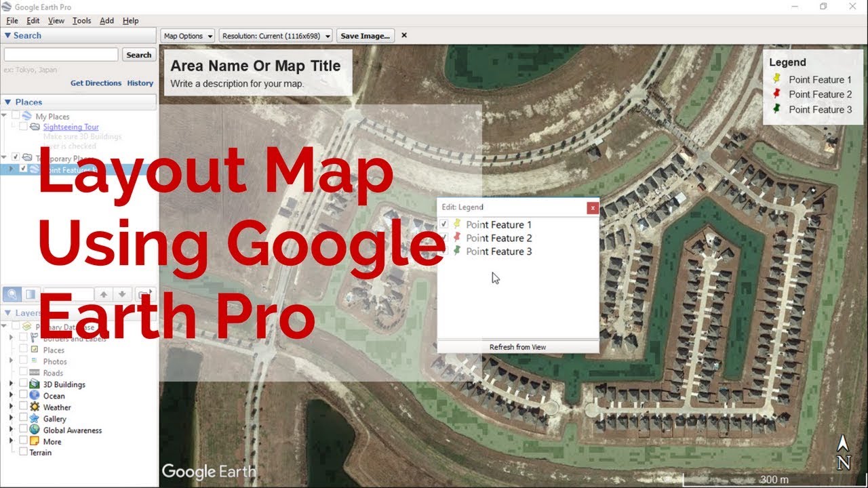Click the Roads layer icon
Image resolution: width=868 pixels, height=488 pixels.
[x=35, y=373]
